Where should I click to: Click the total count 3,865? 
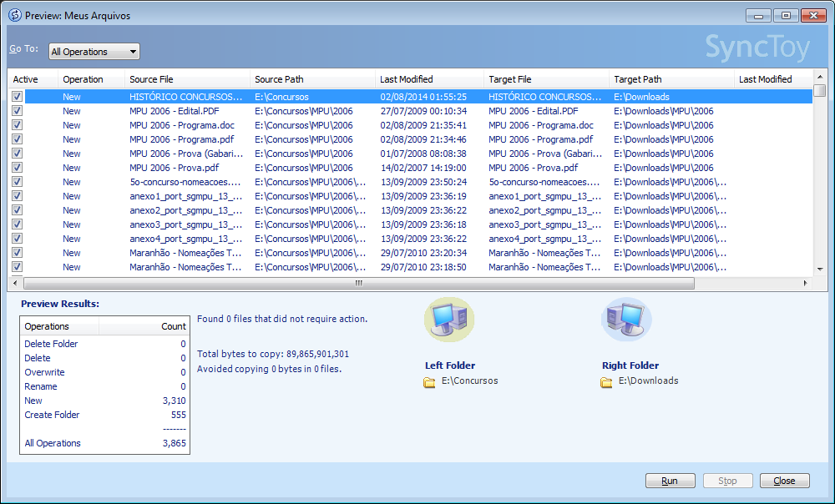point(175,443)
